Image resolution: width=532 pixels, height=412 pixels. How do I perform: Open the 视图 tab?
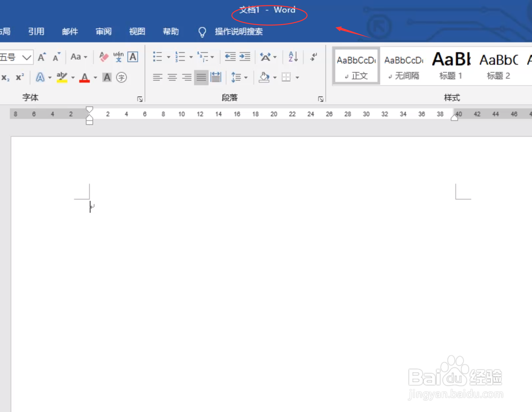pyautogui.click(x=137, y=31)
